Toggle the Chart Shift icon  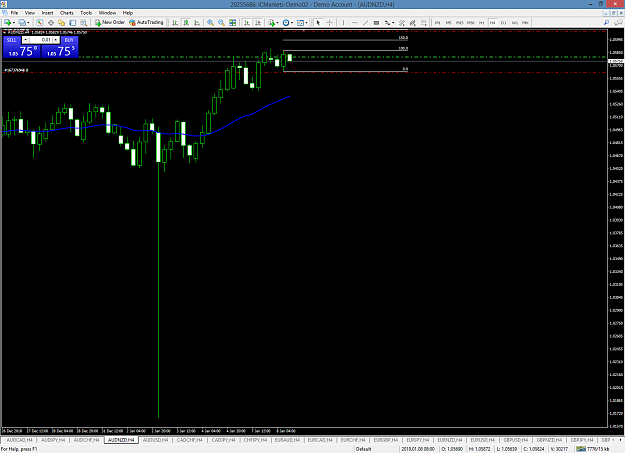(258, 23)
